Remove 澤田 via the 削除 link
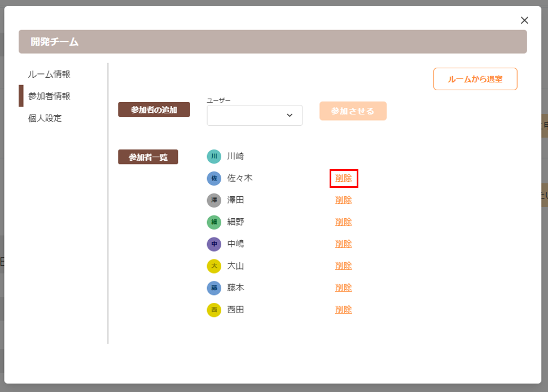 (x=343, y=200)
